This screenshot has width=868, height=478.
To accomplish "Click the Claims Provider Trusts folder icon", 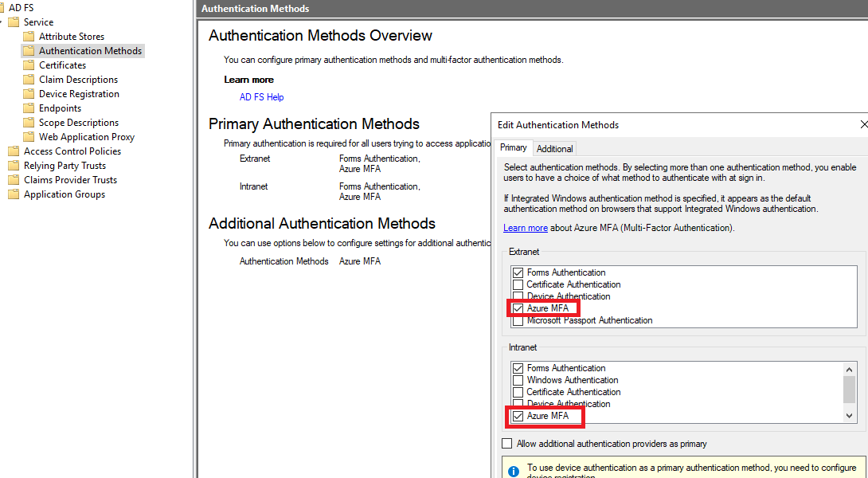I will point(14,180).
